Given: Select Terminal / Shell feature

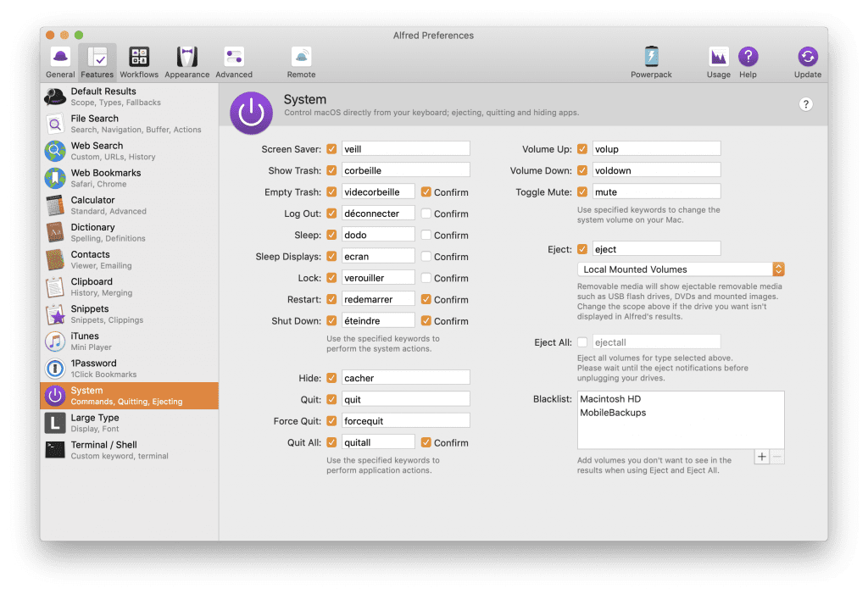Looking at the screenshot, I should click(x=130, y=449).
